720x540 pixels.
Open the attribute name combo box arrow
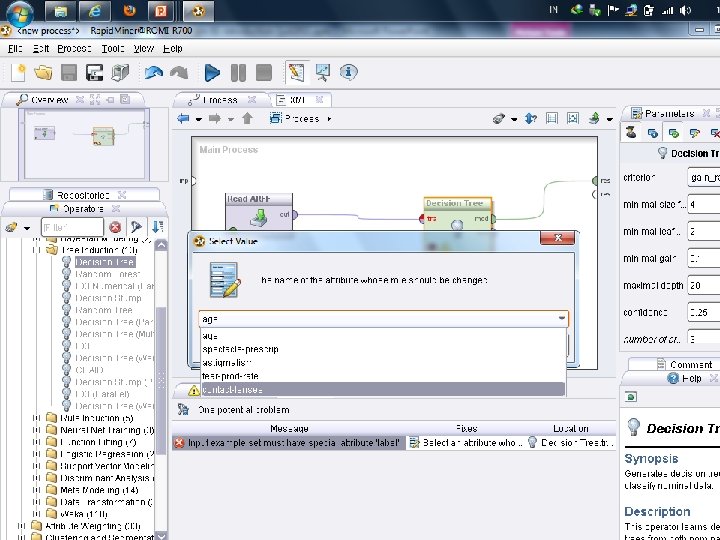click(561, 318)
